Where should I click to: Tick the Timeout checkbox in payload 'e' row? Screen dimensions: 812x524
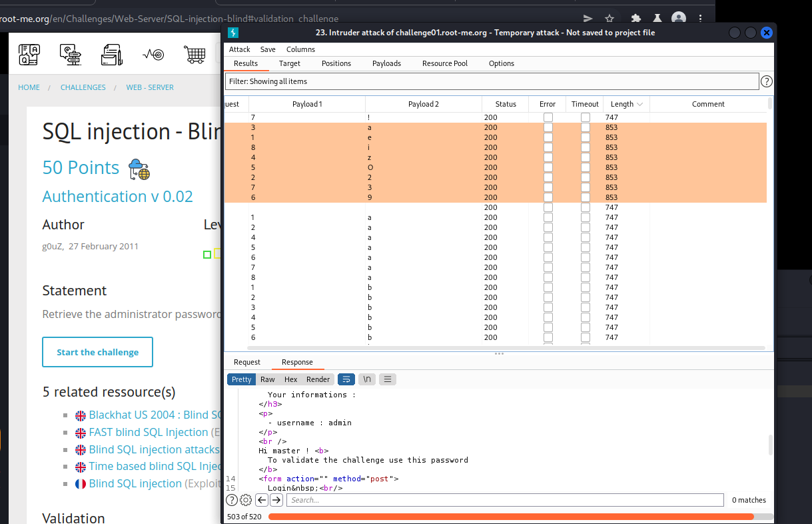click(586, 137)
